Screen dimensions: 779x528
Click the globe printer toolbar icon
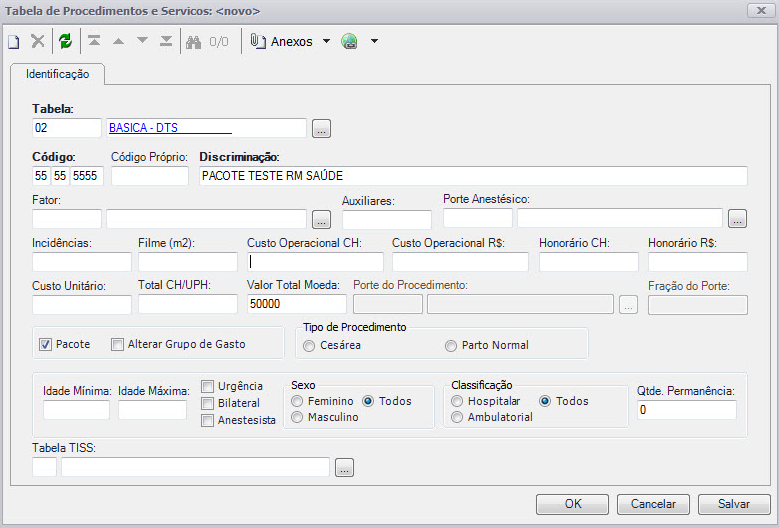[350, 41]
